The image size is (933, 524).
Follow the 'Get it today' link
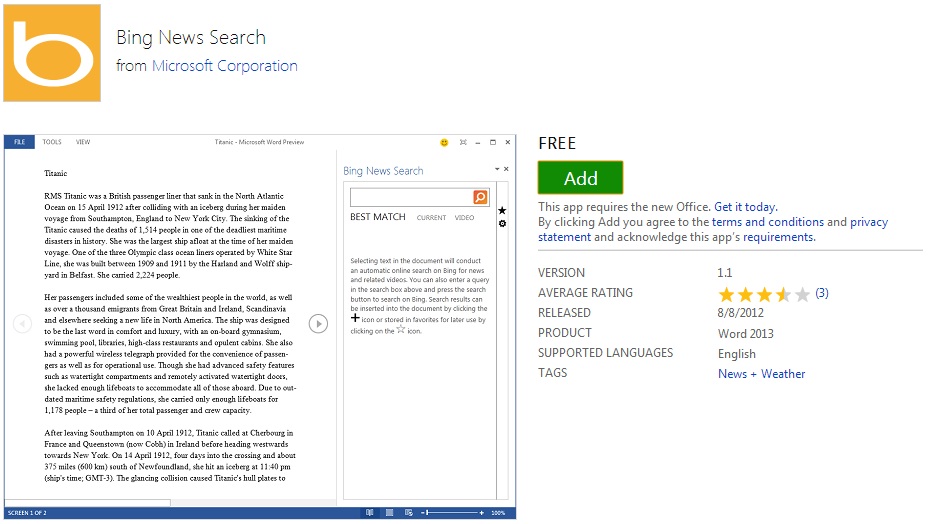point(746,206)
